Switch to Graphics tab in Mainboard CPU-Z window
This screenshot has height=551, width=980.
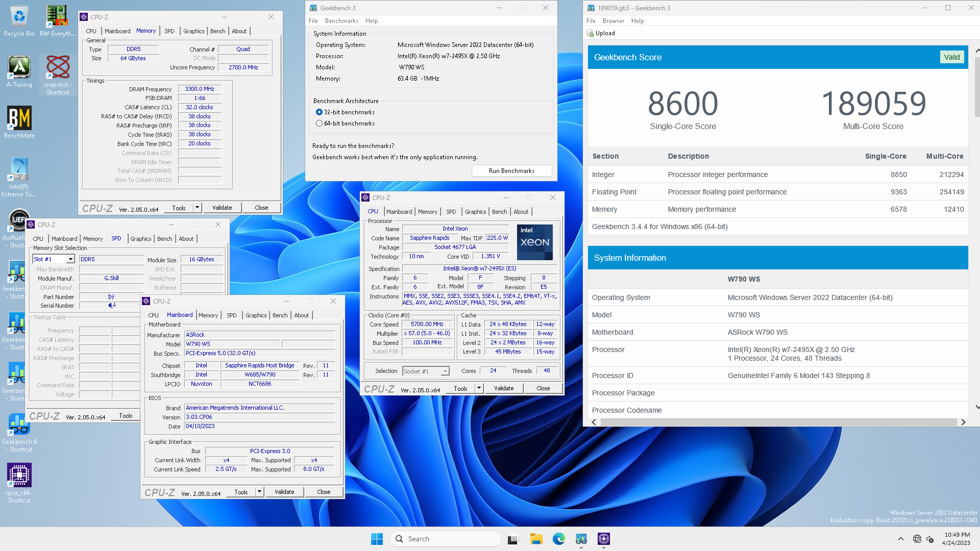tap(256, 315)
